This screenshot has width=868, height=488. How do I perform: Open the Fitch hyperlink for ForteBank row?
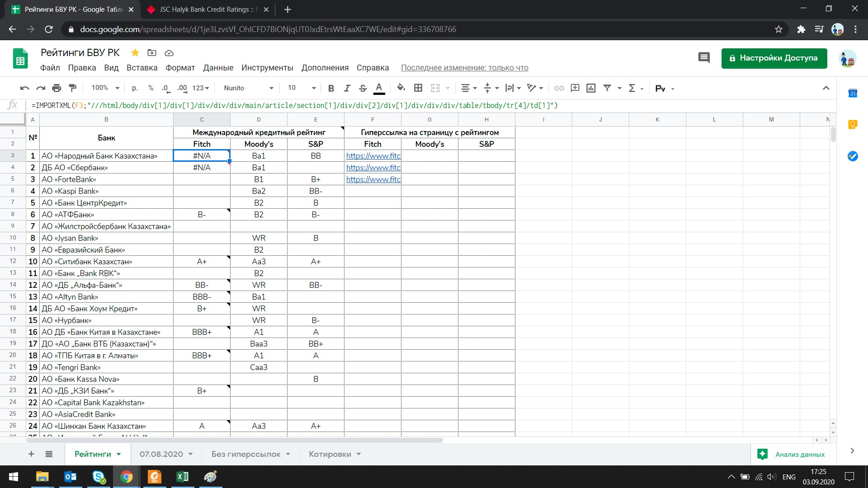click(x=373, y=179)
